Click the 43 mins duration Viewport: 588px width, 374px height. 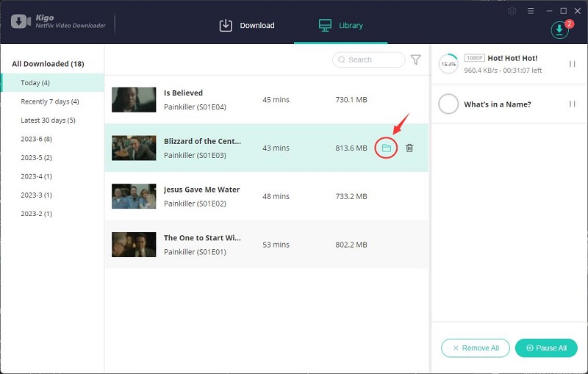tap(276, 148)
